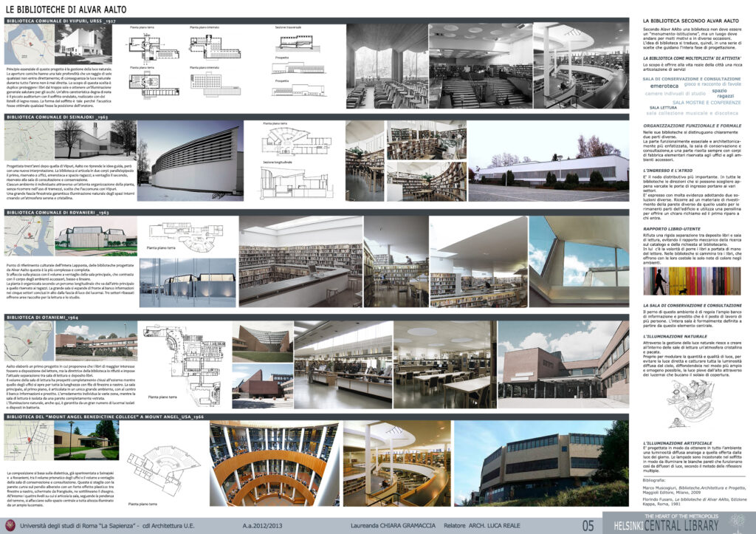Click the page number 05
Viewport: 756px width, 534px height.
point(588,524)
